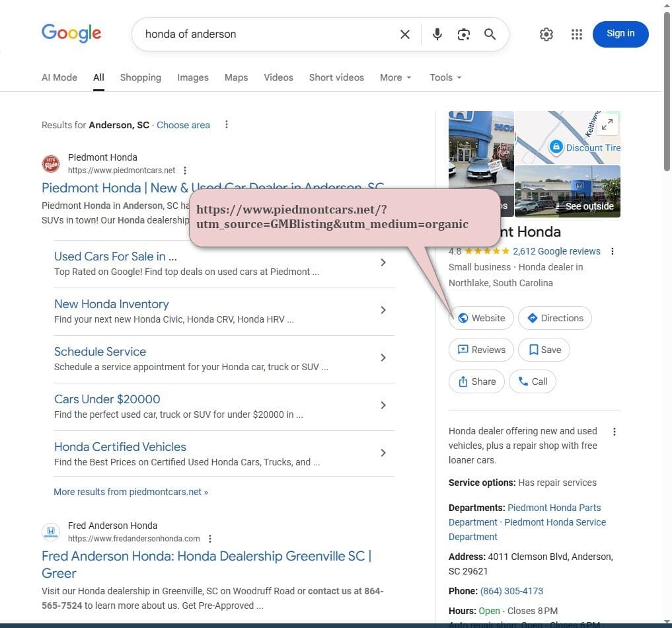
Task: Click the Fred Anderson Honda favicon
Action: pyautogui.click(x=51, y=532)
